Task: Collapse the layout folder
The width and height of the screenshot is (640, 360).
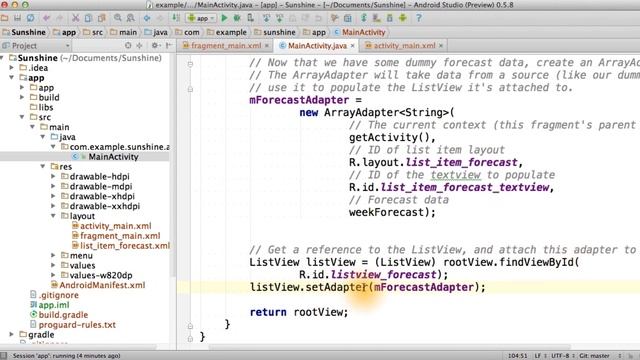Action: [53, 216]
